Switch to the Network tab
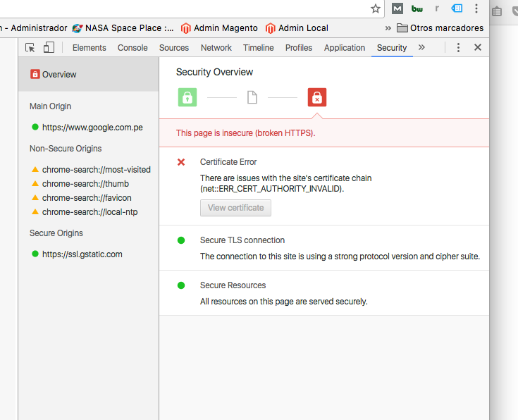This screenshot has height=420, width=518. (x=216, y=48)
